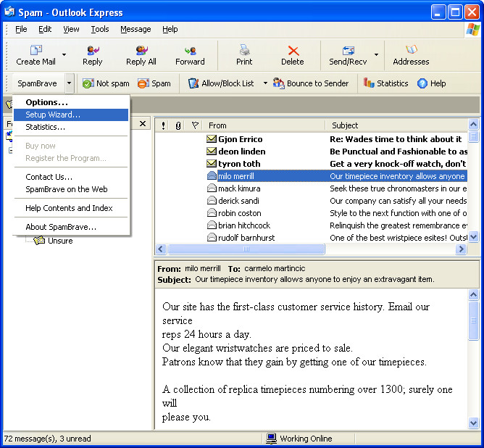The height and width of the screenshot is (448, 484).
Task: Select Setup Wizard from SpamBrave menu
Action: pos(53,115)
